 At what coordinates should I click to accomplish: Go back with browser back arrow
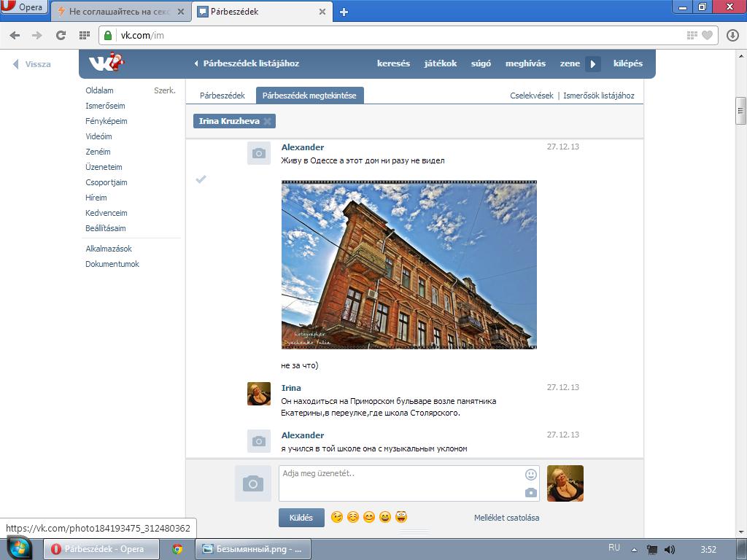[15, 35]
